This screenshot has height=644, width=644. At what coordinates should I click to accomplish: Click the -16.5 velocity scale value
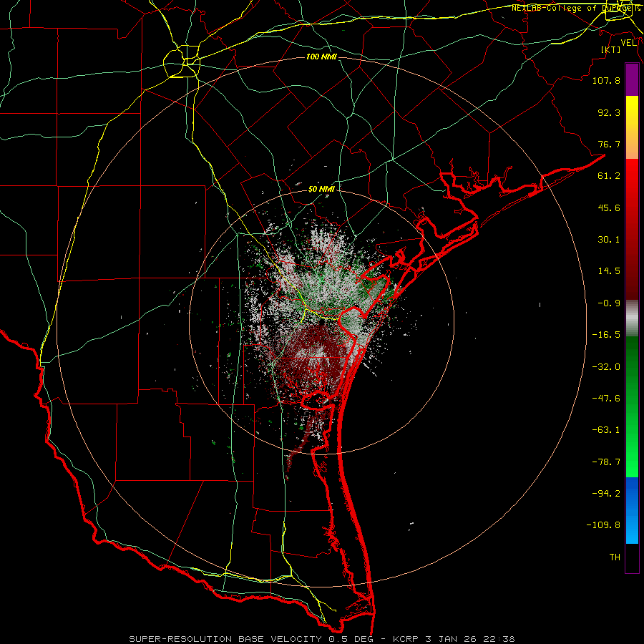606,335
